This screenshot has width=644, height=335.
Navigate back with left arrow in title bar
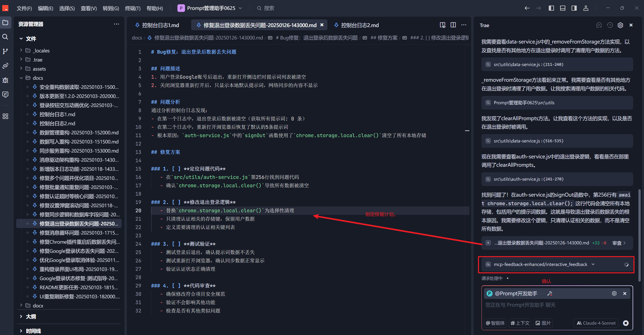[527, 8]
